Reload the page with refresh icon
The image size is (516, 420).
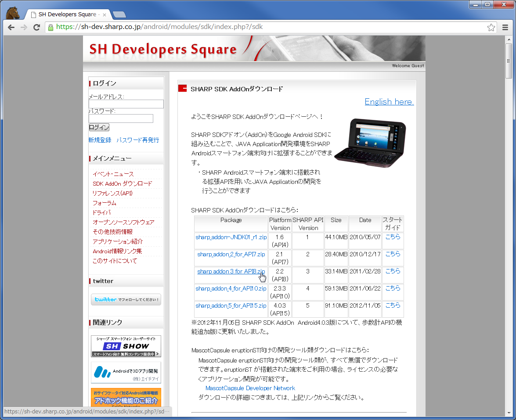(36, 27)
